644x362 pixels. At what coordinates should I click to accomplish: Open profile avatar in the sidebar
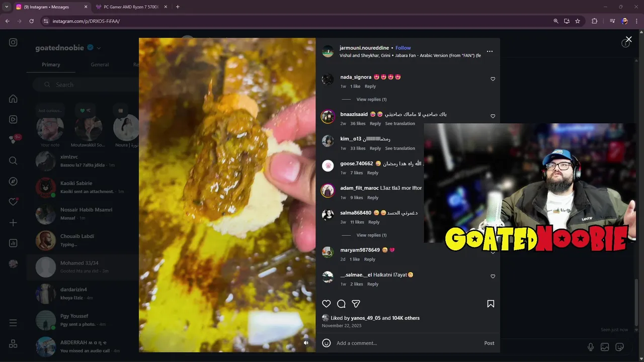click(13, 264)
